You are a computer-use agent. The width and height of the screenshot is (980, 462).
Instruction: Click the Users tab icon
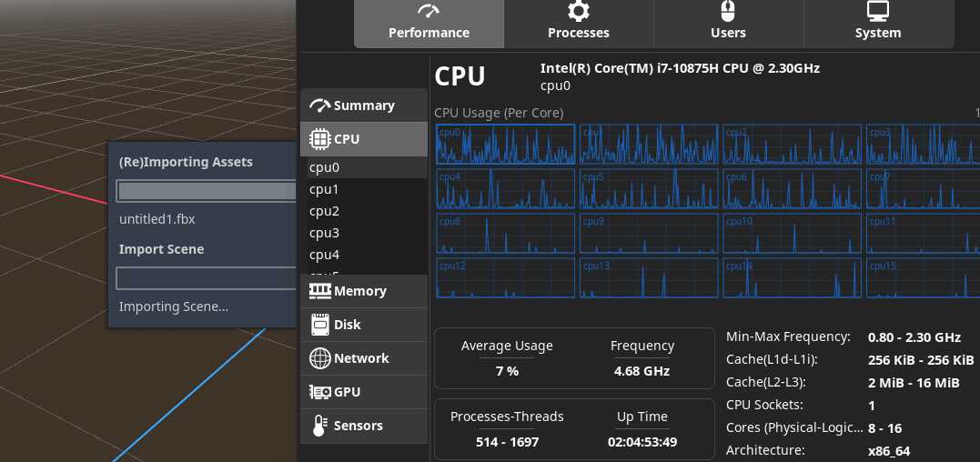click(728, 11)
